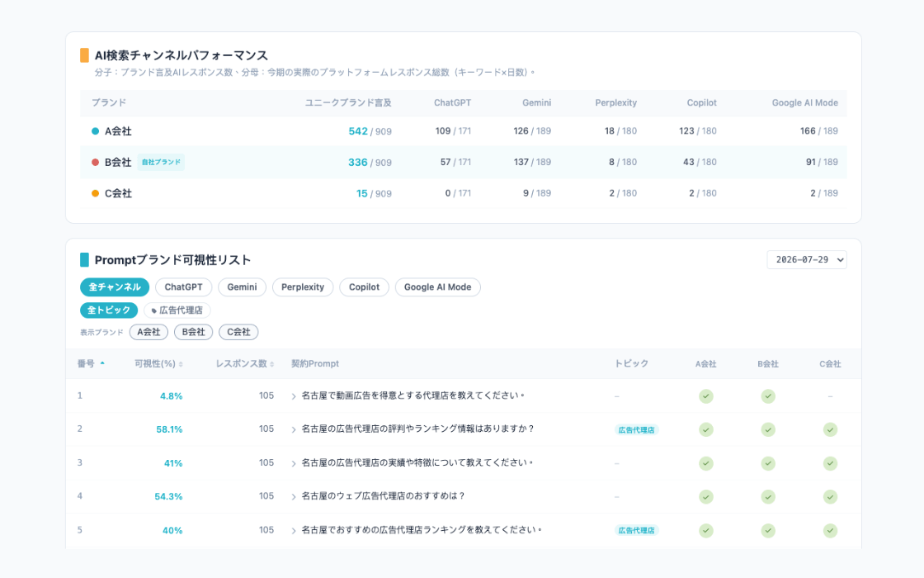The height and width of the screenshot is (578, 924).
Task: Click A会社 unique brand mentions 542
Action: point(358,131)
